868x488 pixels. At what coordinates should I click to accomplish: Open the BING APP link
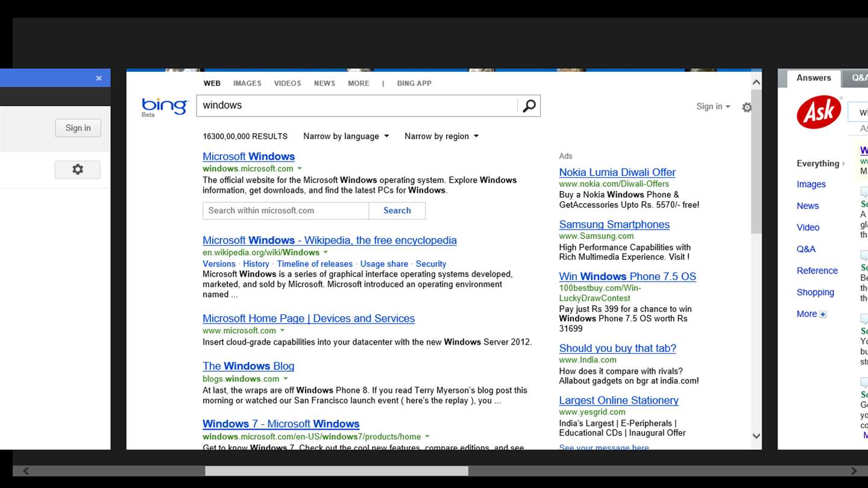tap(414, 83)
